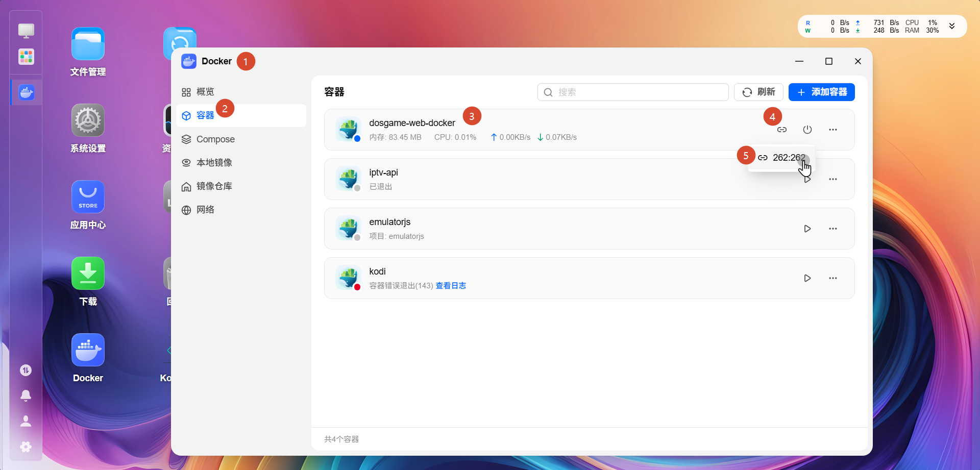Click the "0.07KB/s" download rate
This screenshot has width=980, height=470.
click(557, 137)
